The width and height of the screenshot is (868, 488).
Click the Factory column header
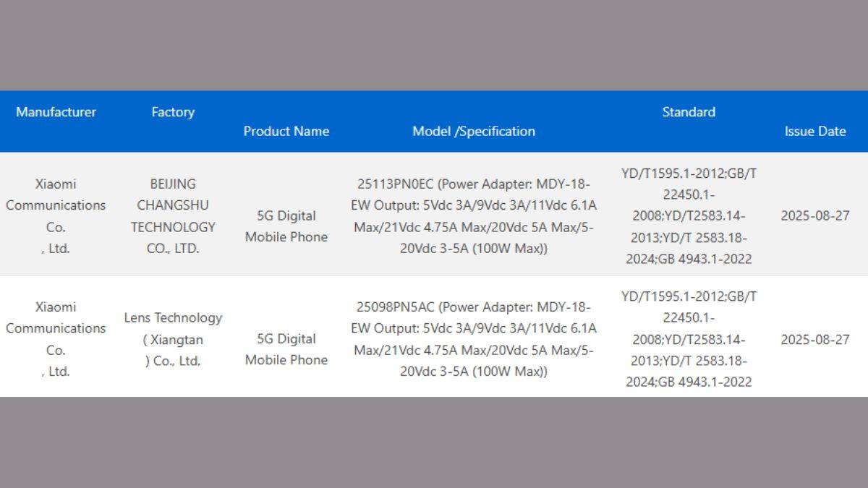173,112
